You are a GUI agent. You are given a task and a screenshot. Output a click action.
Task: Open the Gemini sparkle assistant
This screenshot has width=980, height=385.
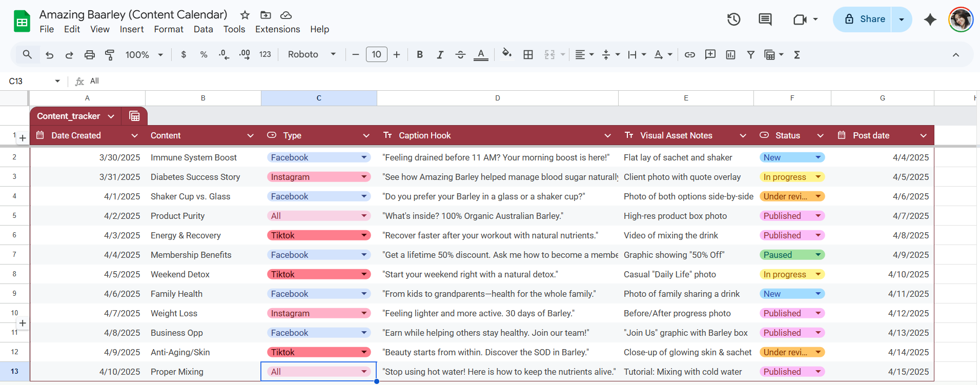pos(930,19)
